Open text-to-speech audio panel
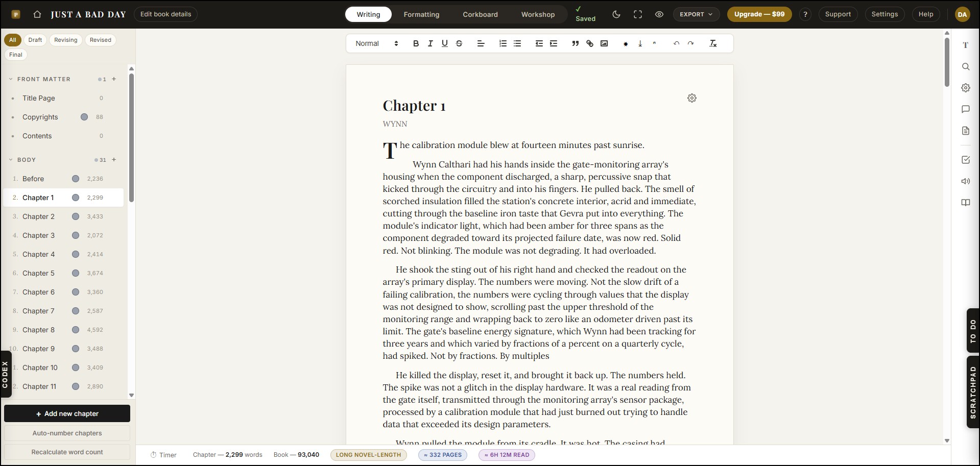The height and width of the screenshot is (466, 980). coord(965,181)
